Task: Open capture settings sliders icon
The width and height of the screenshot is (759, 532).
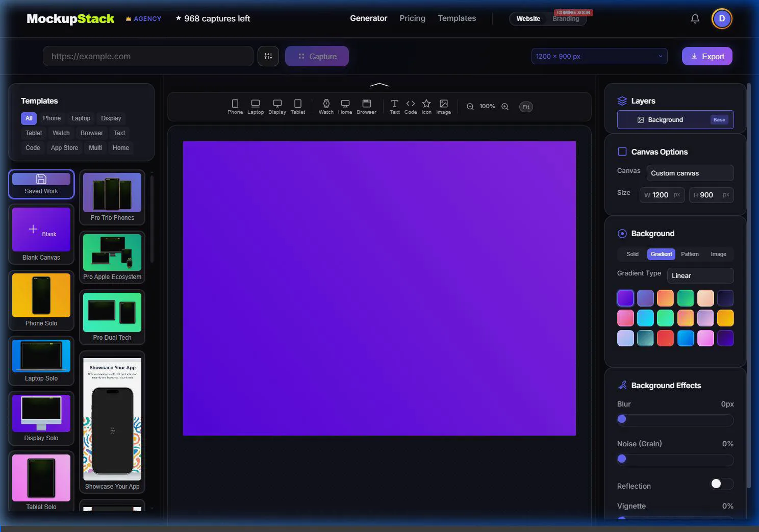Action: 268,56
